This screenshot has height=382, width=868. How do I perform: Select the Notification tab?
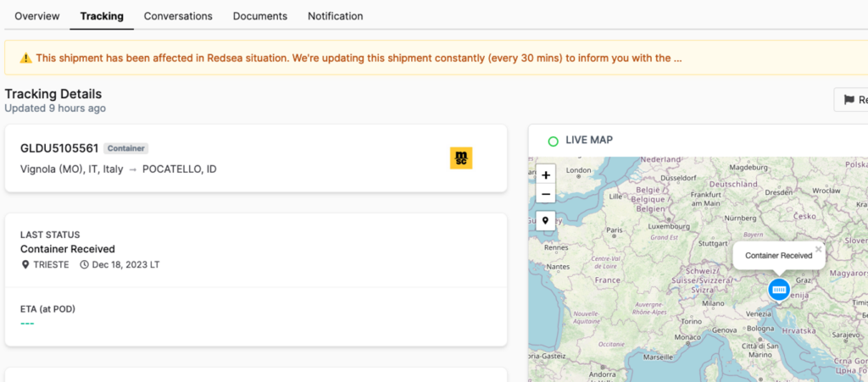[x=335, y=16]
